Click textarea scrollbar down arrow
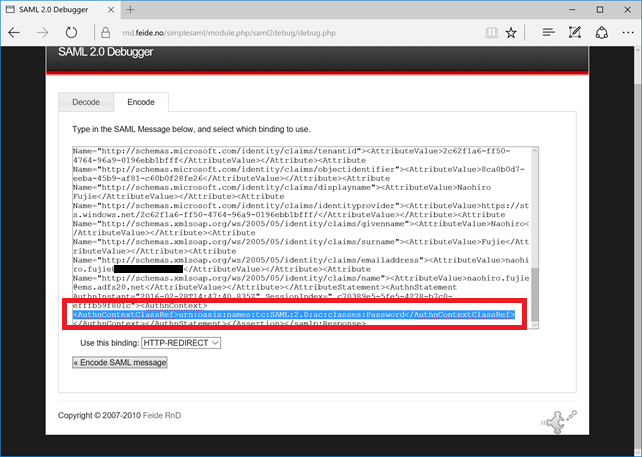Screen dimensions: 642x457 tap(535, 324)
